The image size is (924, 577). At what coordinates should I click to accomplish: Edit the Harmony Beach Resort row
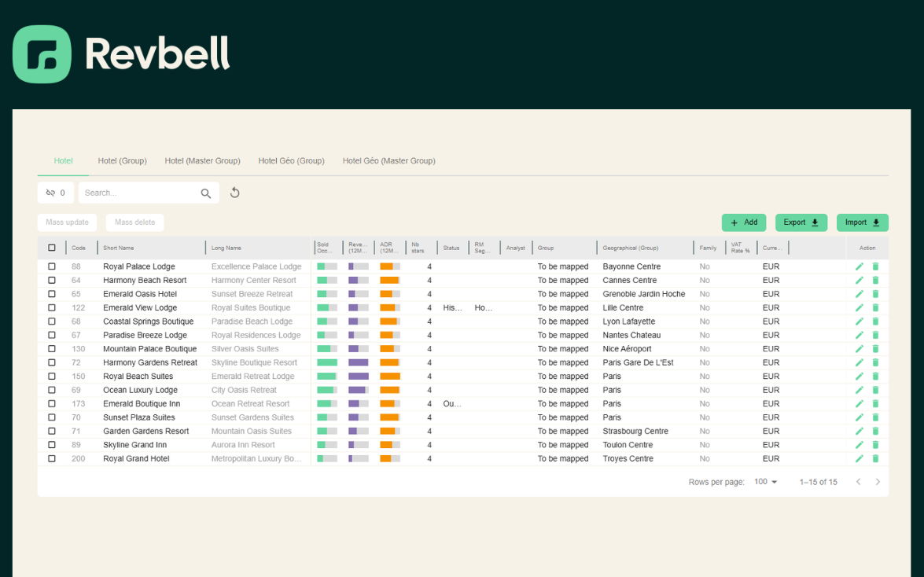click(860, 280)
